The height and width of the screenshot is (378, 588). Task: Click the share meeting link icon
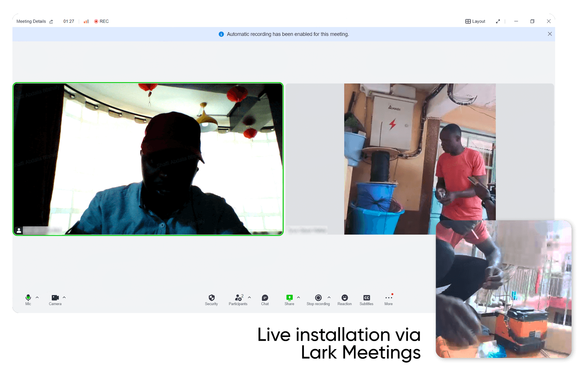point(51,22)
